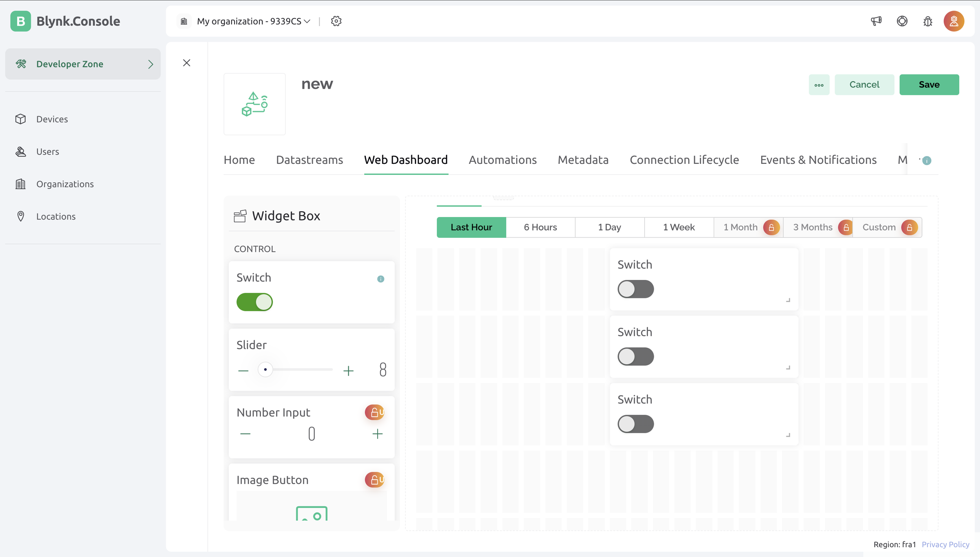
Task: Open the Automations tab
Action: click(502, 160)
